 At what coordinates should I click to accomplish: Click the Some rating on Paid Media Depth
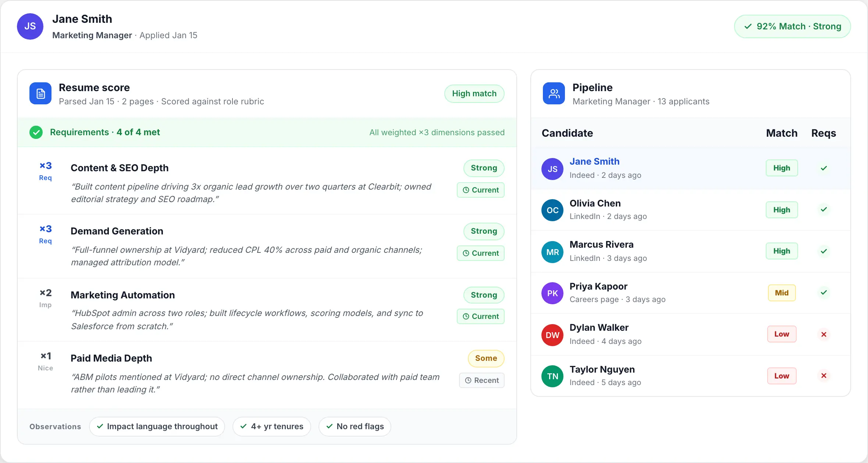[485, 358]
